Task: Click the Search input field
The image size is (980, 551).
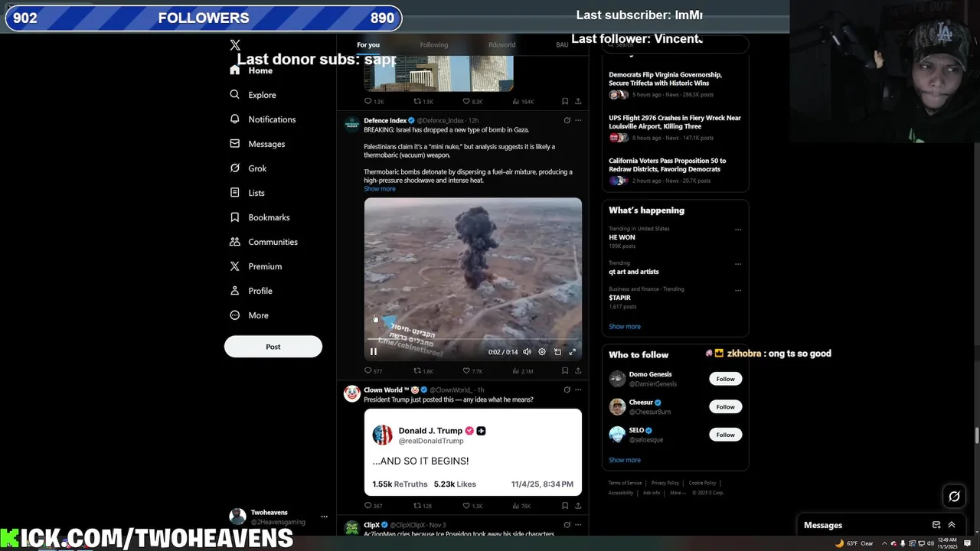Action: [x=675, y=44]
